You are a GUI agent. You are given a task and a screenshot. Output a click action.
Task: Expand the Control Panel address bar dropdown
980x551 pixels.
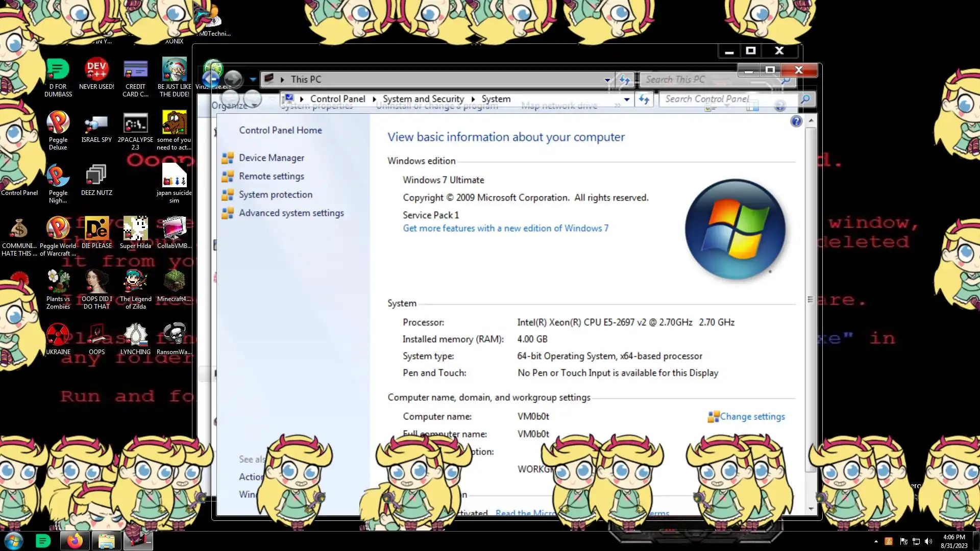pos(627,99)
